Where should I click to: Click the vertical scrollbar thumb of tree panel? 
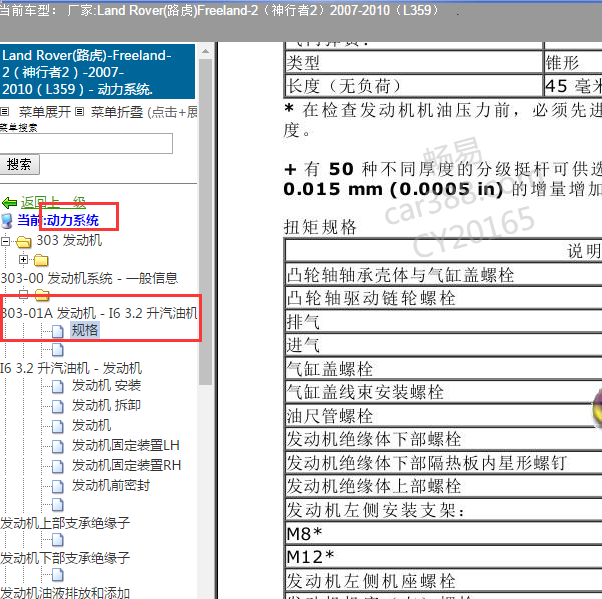[205, 222]
